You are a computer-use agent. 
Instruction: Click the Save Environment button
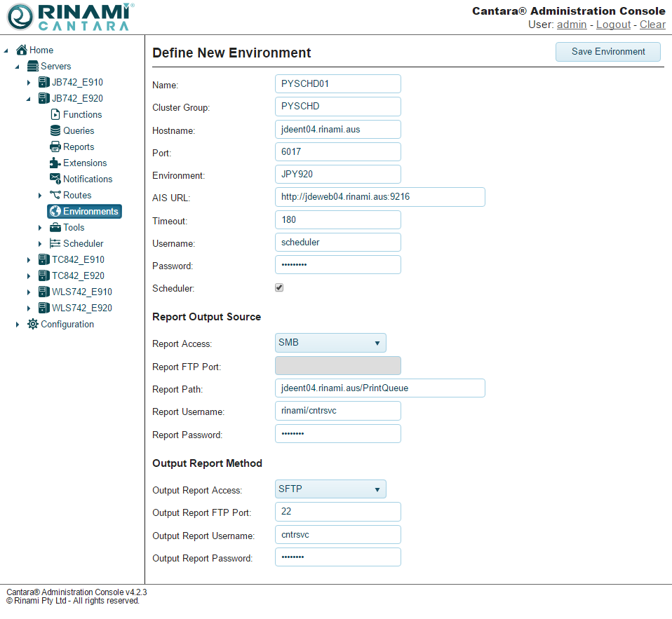[607, 52]
